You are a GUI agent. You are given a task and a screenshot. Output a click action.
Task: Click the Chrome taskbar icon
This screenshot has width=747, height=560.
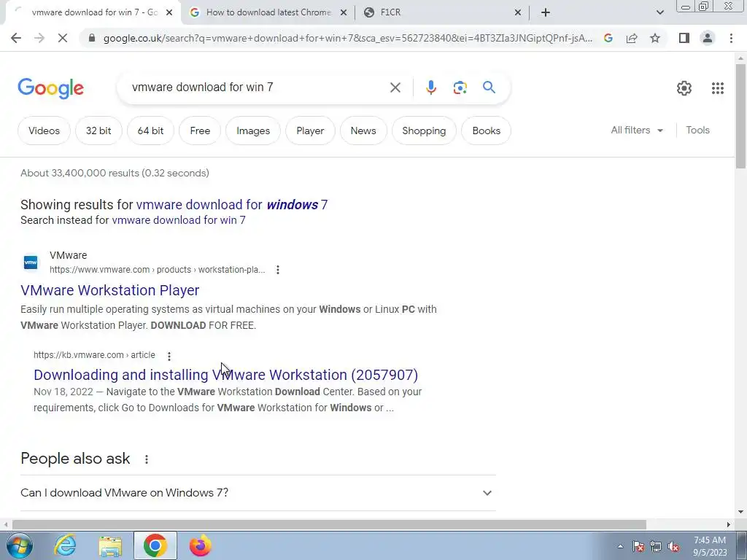(155, 545)
